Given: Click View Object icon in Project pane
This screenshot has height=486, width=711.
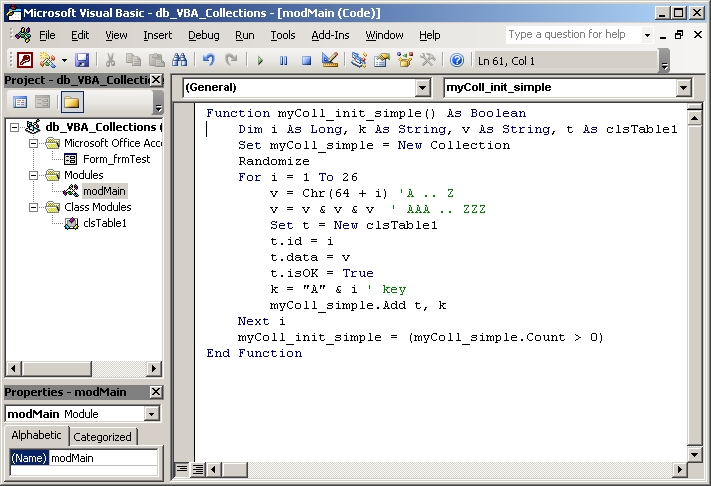Looking at the screenshot, I should pos(43,102).
